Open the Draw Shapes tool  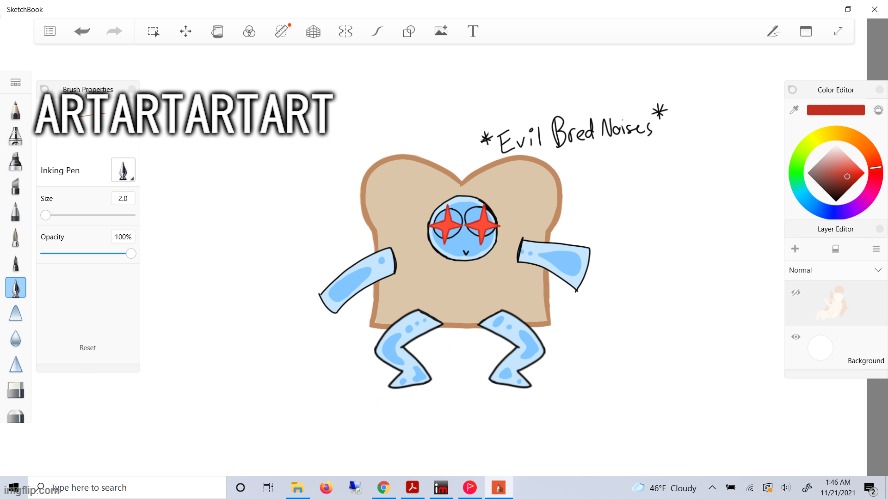(x=409, y=31)
